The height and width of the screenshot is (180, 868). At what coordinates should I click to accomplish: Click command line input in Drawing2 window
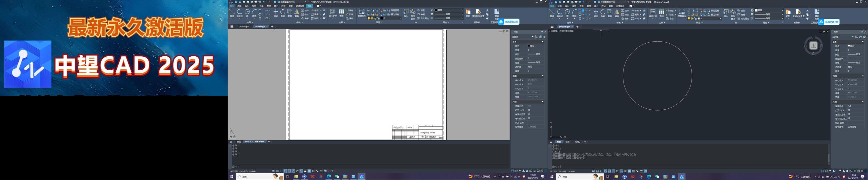371,167
